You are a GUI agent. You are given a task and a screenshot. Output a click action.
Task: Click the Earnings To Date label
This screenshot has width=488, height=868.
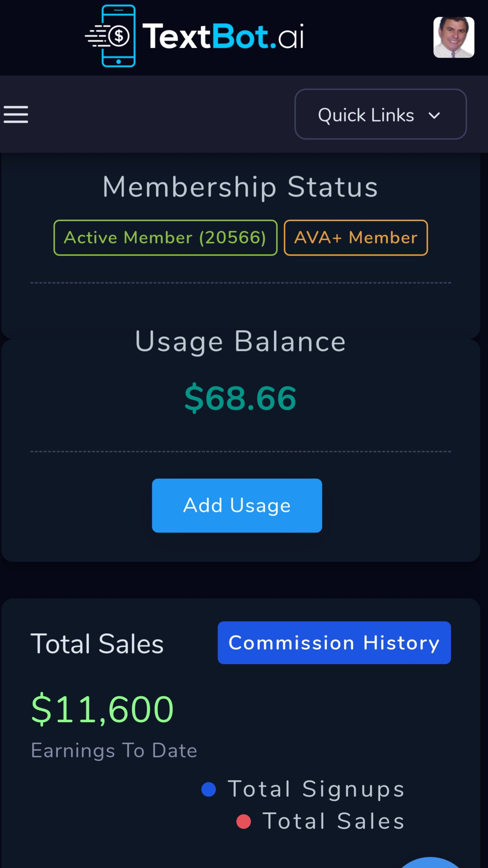(x=114, y=751)
